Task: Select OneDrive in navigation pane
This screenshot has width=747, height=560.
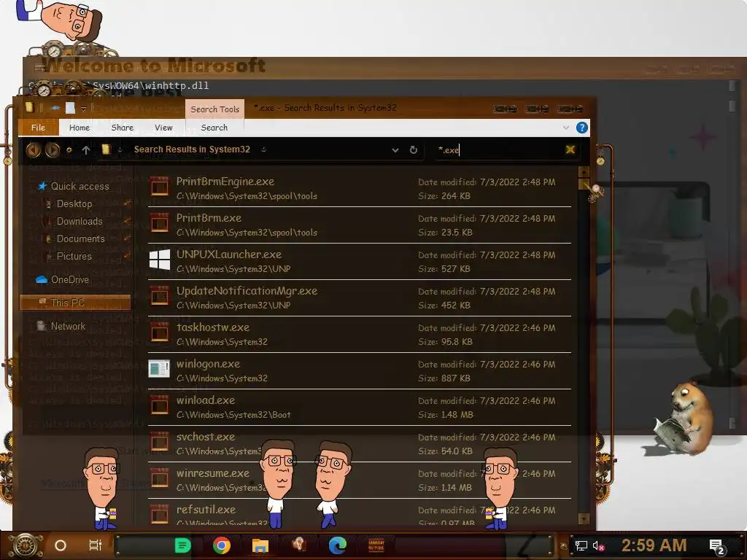Action: click(x=69, y=279)
